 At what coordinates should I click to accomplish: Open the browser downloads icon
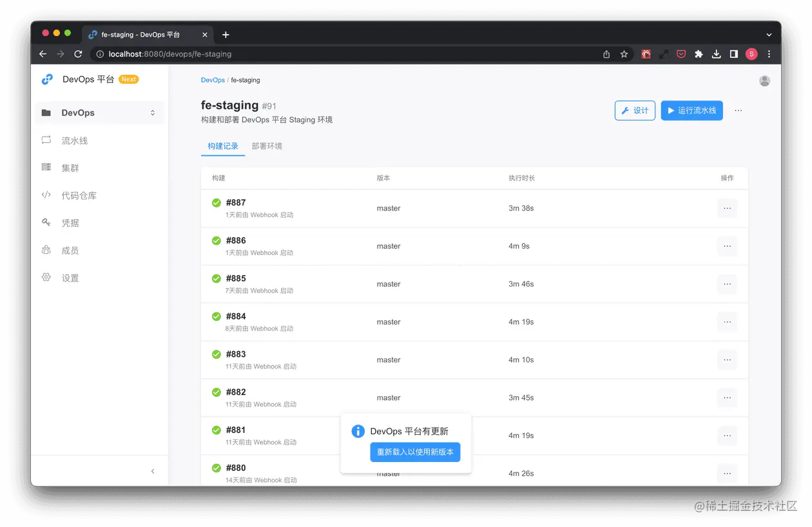click(x=716, y=54)
